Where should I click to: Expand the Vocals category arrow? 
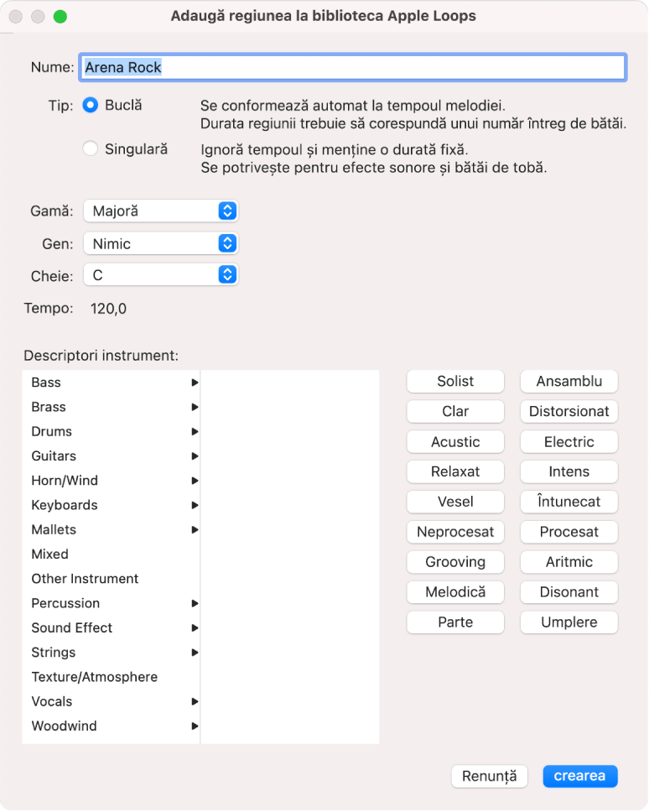pos(195,702)
